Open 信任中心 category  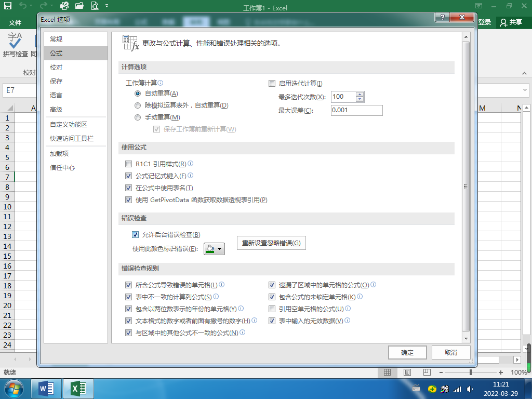(76, 168)
